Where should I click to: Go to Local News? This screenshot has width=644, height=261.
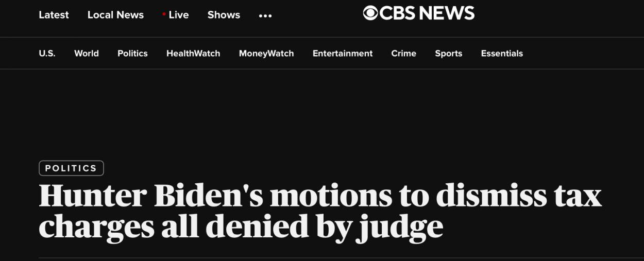[115, 15]
